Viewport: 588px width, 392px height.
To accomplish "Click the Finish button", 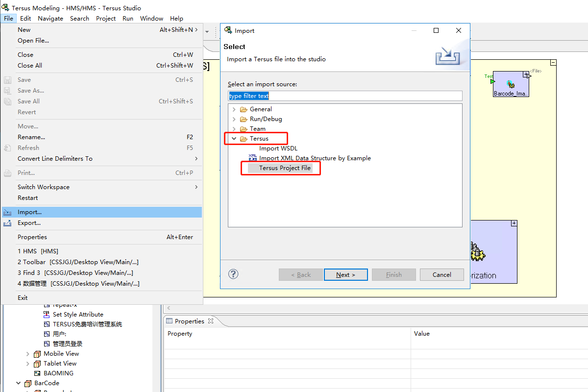I will [394, 275].
